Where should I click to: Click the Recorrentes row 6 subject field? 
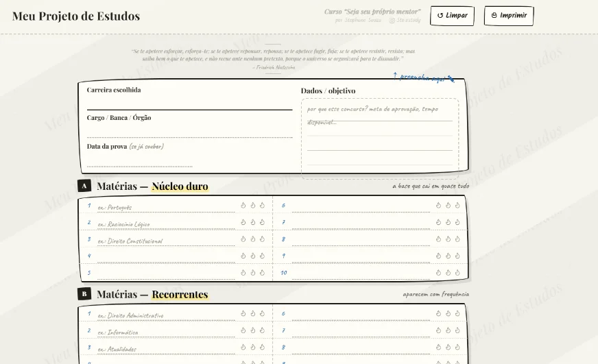(361, 315)
